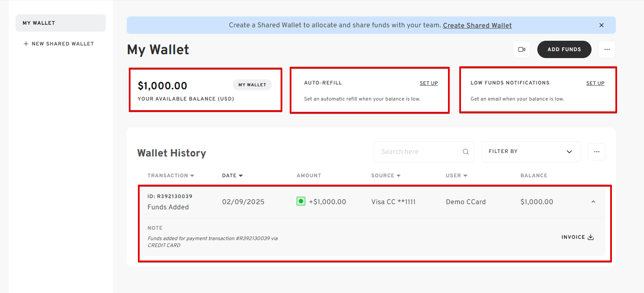This screenshot has width=644, height=293.
Task: Focus the Search here field
Action: click(424, 152)
